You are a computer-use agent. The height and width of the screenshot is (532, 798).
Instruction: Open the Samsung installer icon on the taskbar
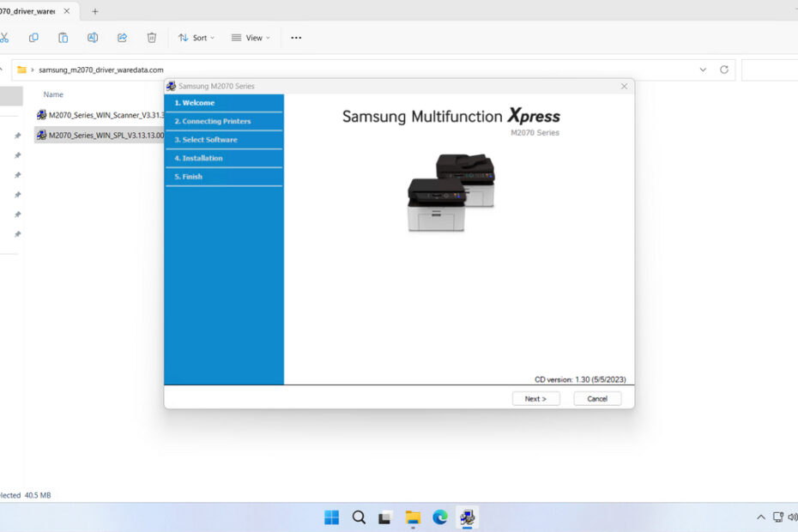point(467,517)
